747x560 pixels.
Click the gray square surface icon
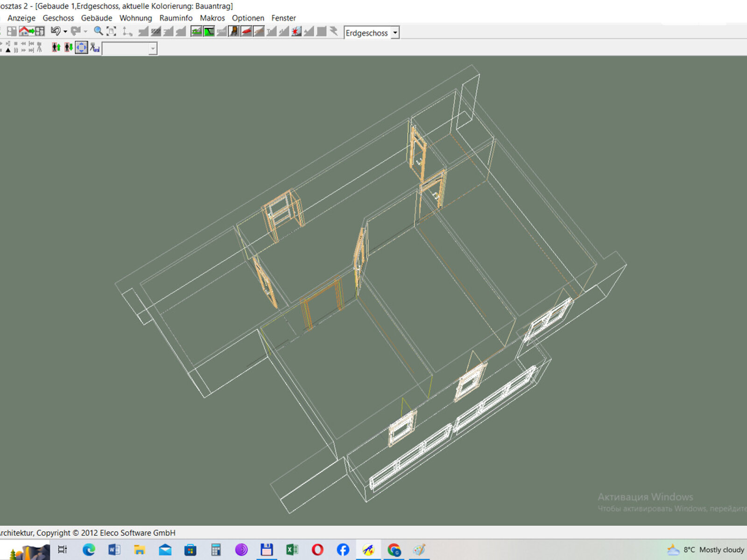point(321,31)
